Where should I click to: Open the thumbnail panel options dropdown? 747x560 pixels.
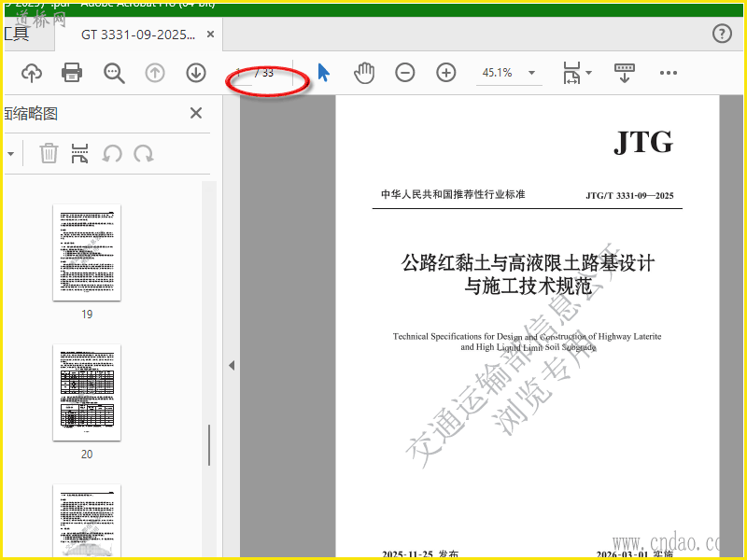[10, 154]
